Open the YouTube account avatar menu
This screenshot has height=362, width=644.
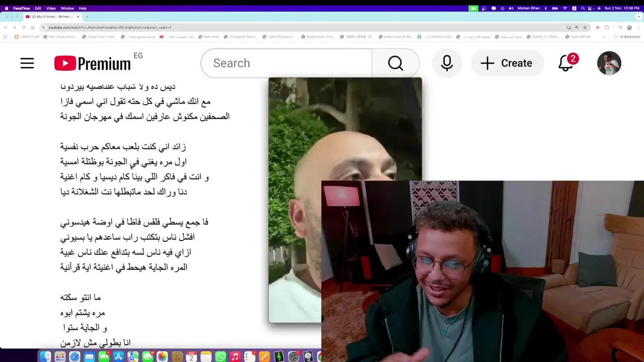(x=609, y=63)
